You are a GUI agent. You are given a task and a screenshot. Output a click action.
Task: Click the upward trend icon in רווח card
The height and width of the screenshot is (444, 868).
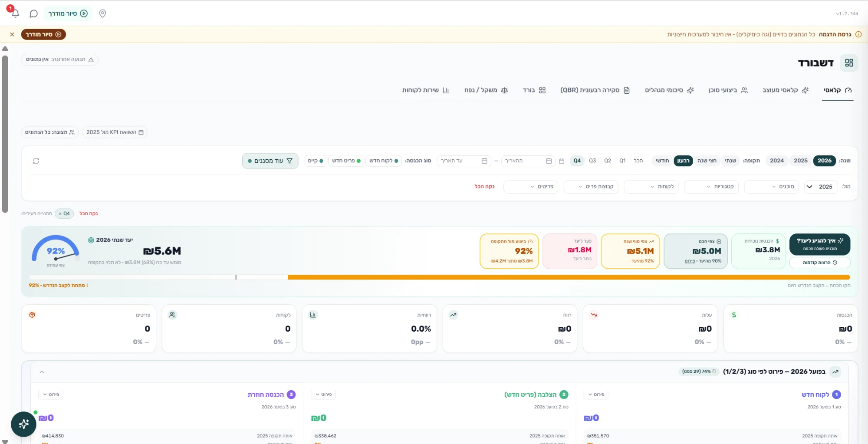coord(453,315)
